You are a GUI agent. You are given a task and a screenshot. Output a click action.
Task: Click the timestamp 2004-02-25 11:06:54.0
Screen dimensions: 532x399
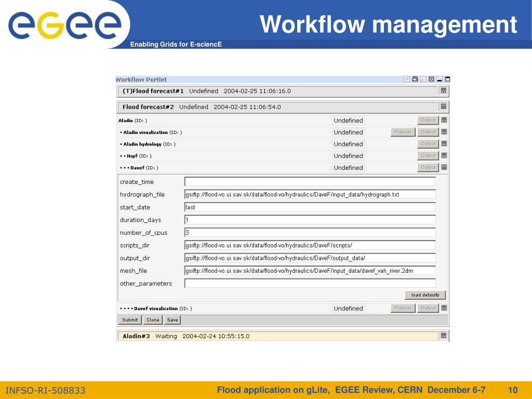point(247,107)
